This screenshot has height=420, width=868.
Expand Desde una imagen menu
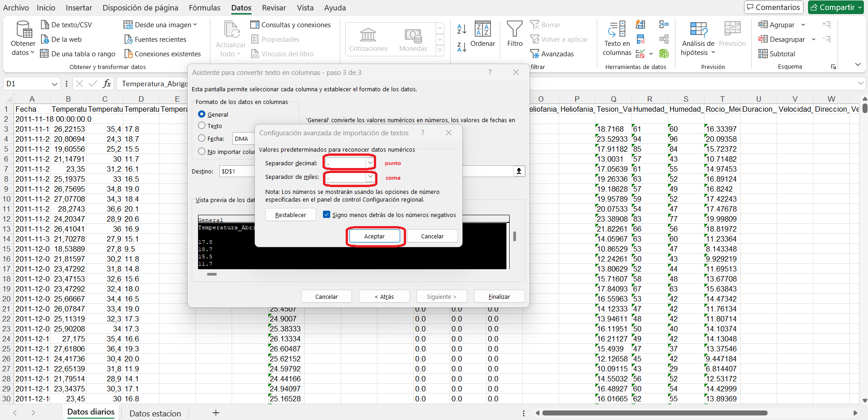[195, 25]
